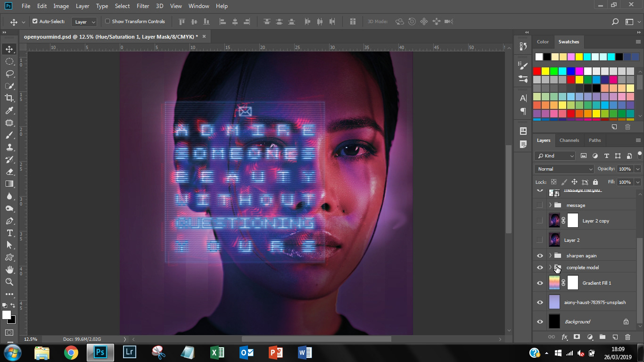Select the Eyedropper tool
The height and width of the screenshot is (362, 644).
[9, 110]
